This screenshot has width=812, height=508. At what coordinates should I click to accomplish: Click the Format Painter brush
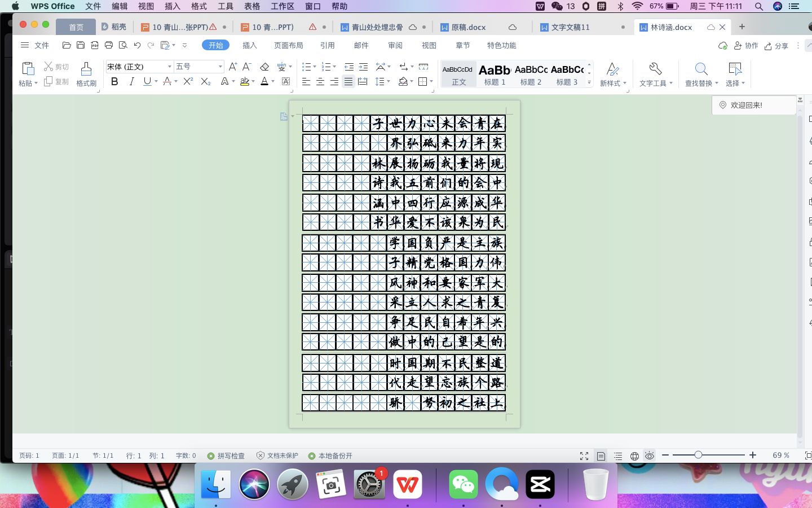point(86,69)
